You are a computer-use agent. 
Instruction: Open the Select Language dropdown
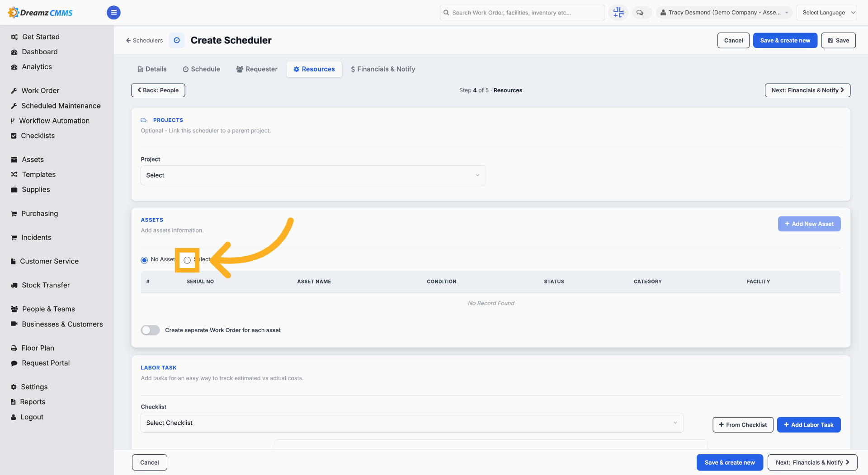click(x=826, y=13)
